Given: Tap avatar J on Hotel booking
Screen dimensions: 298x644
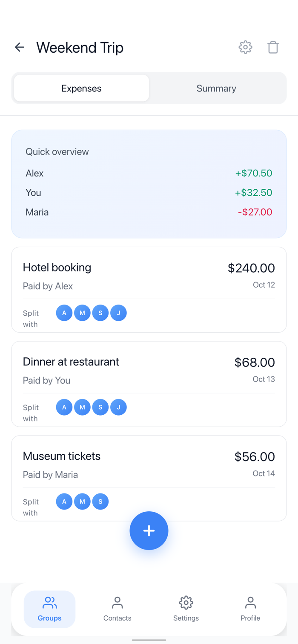Looking at the screenshot, I should 118,313.
